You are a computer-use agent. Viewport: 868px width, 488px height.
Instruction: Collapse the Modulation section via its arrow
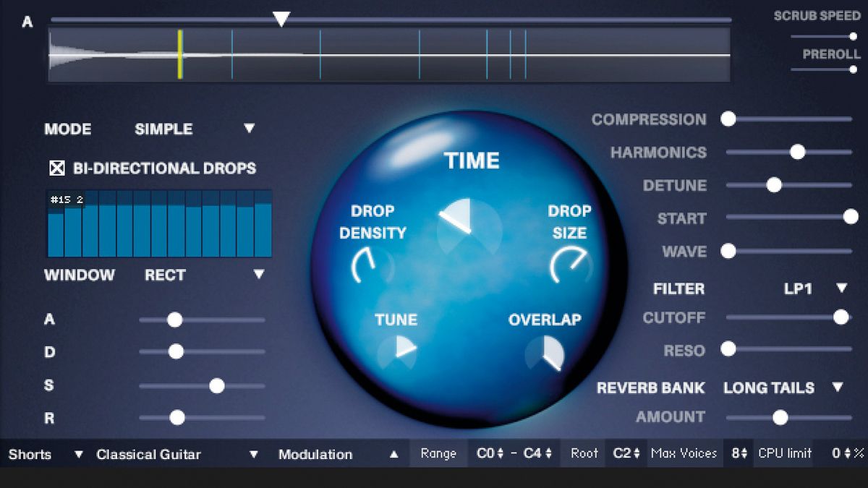point(394,455)
